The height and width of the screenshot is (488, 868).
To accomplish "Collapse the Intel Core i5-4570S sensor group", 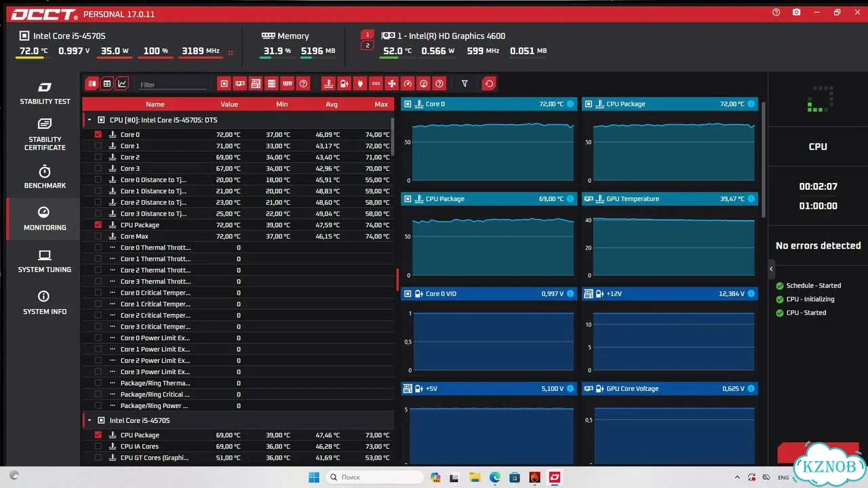I will [89, 420].
